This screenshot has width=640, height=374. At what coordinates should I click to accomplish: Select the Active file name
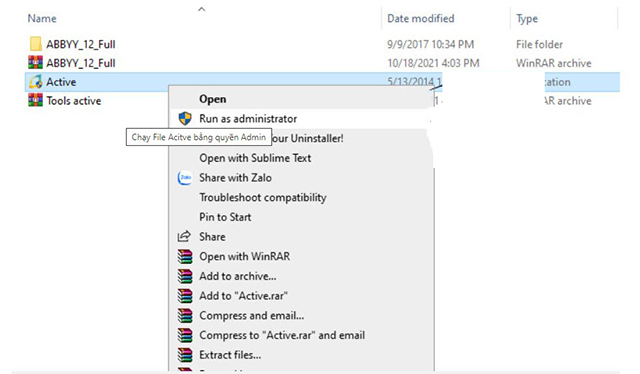point(61,82)
